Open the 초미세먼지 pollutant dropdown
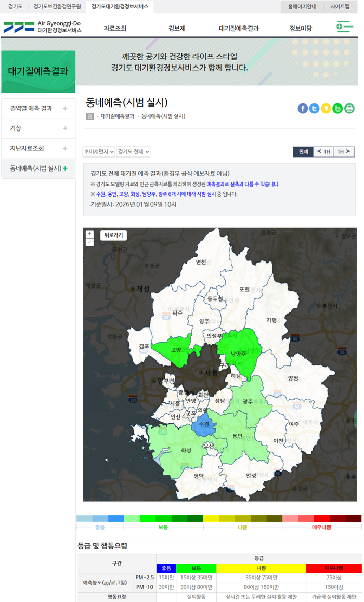 click(99, 152)
